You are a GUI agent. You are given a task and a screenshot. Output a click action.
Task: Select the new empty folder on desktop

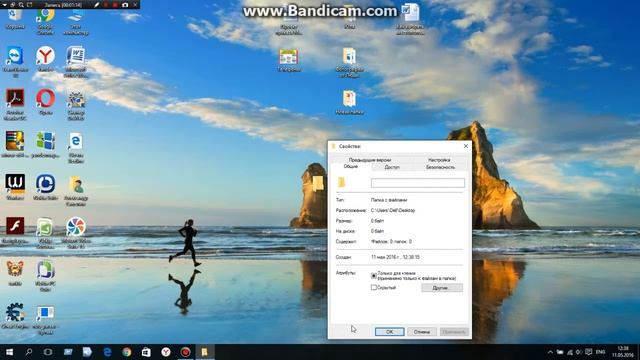(x=318, y=184)
